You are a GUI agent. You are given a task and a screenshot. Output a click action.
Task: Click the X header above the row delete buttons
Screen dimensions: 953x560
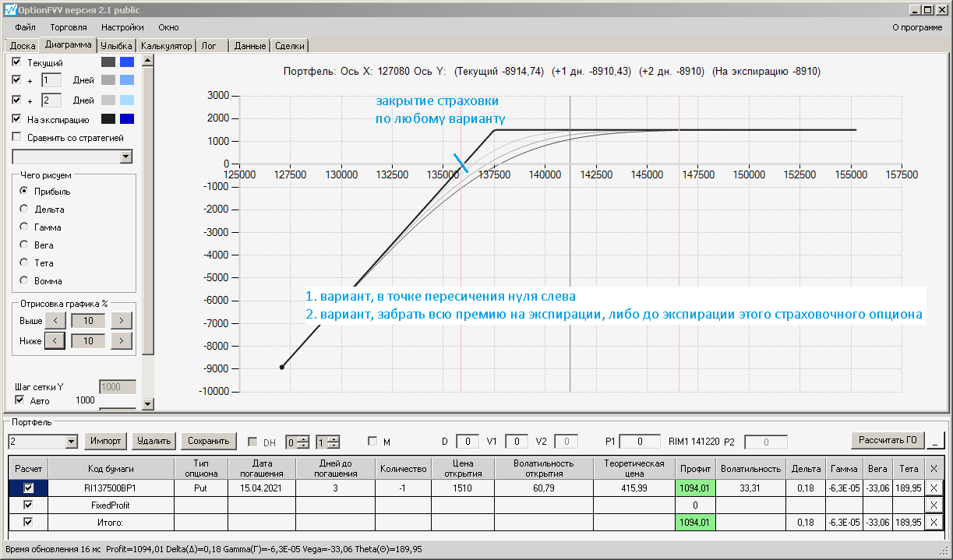tap(934, 469)
